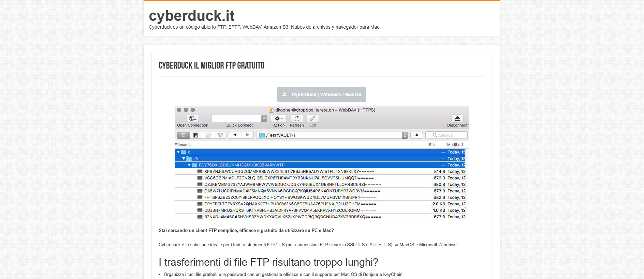
Task: Click file icon of OZJKBMBMG732 row
Action: coord(200,185)
